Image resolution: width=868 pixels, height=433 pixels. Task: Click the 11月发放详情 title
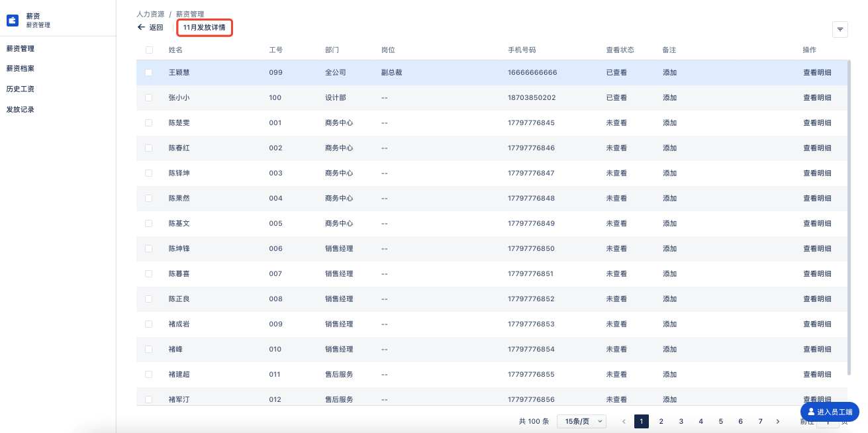pyautogui.click(x=205, y=28)
